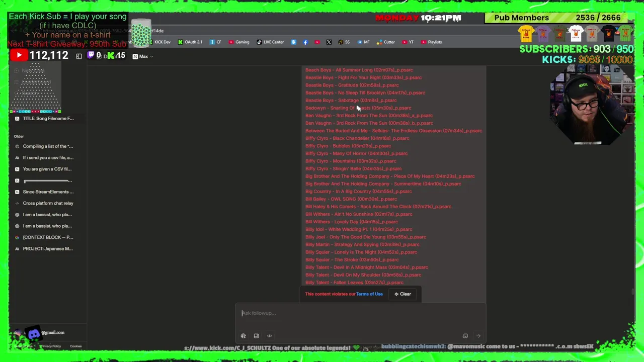Open the KICK Dev bookmark
This screenshot has width=644, height=362.
(x=159, y=42)
